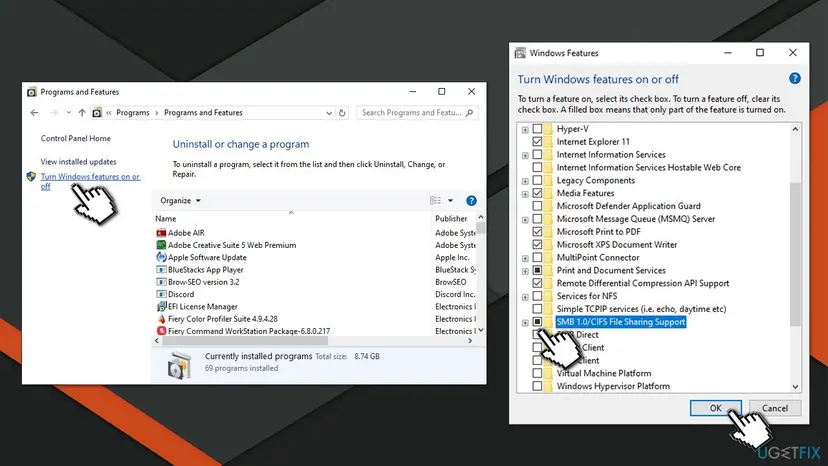The width and height of the screenshot is (828, 466).
Task: Enable the Hyper-V checkbox
Action: click(537, 129)
